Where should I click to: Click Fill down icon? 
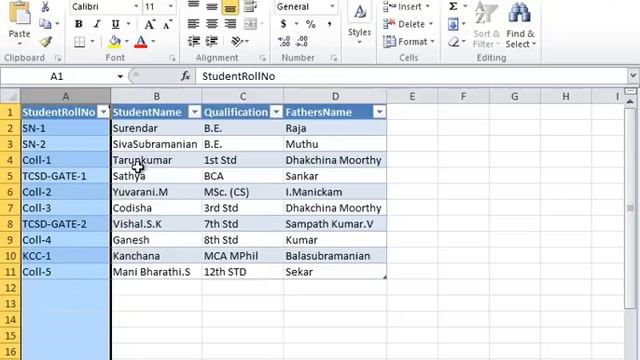click(x=453, y=24)
